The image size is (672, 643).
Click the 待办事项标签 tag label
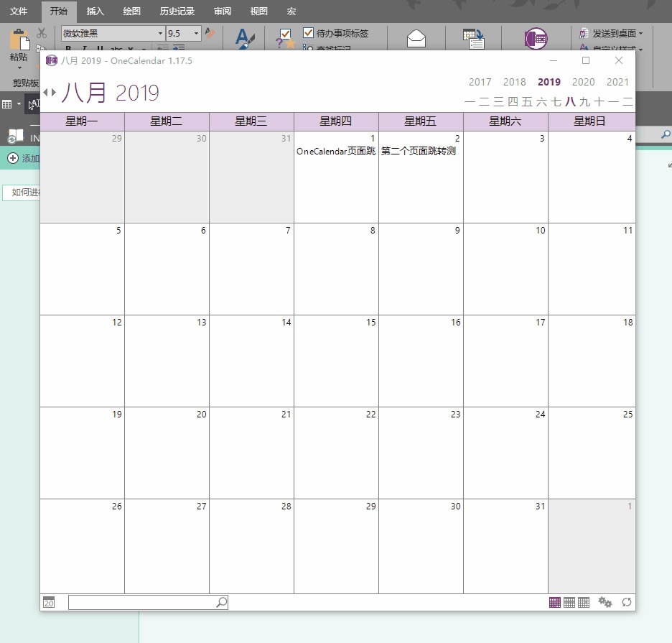tap(342, 33)
